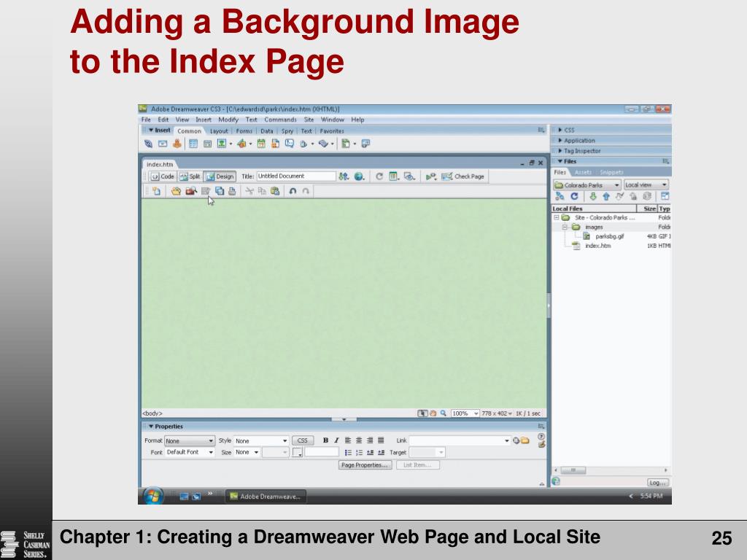747x560 pixels.
Task: Open the Local view dropdown
Action: (x=646, y=184)
